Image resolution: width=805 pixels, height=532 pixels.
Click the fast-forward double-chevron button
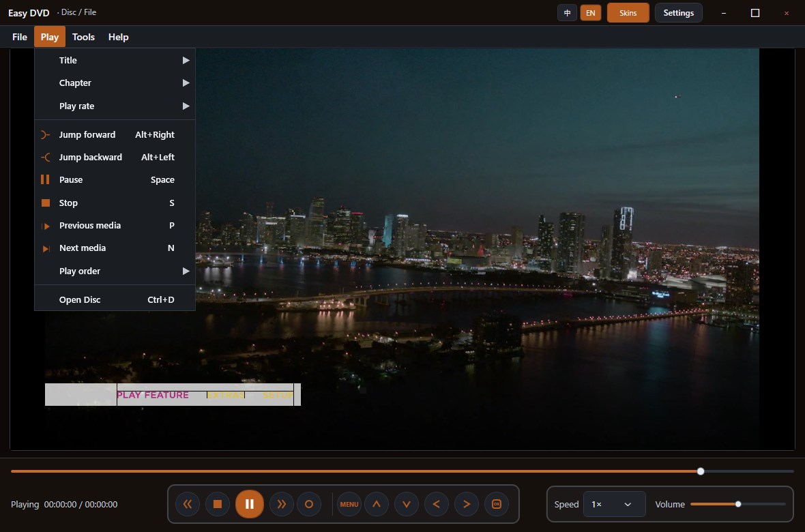[x=281, y=504]
